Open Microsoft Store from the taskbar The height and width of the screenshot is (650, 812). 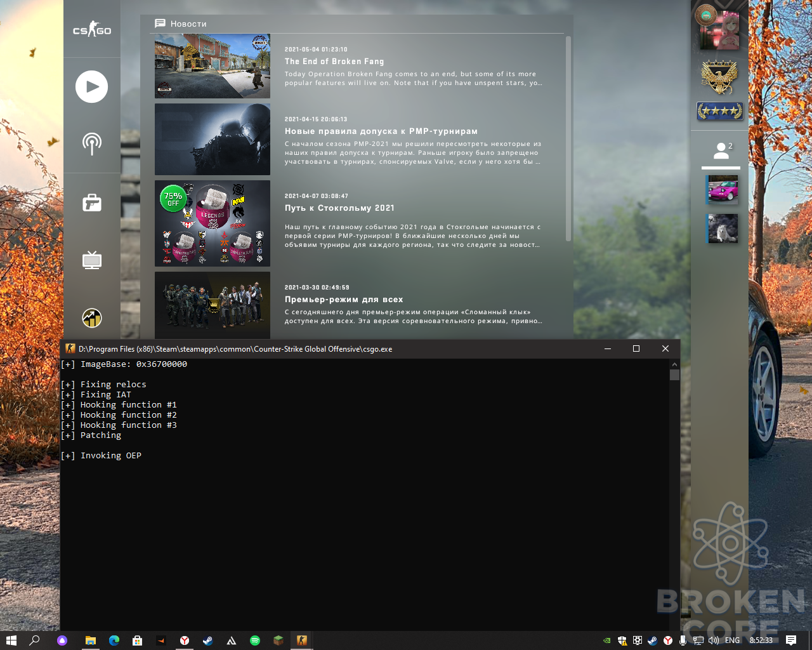pos(137,640)
